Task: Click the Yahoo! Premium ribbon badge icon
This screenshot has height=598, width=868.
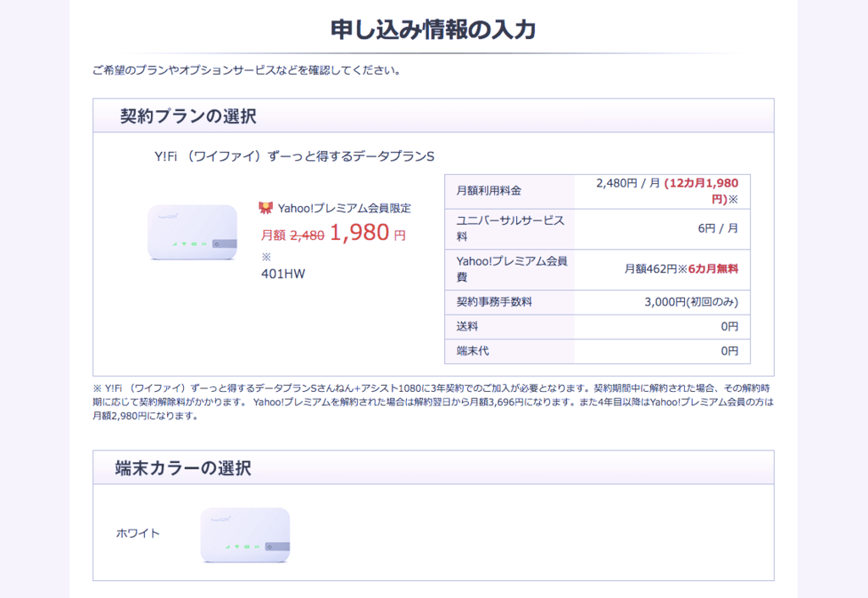Action: pyautogui.click(x=265, y=208)
